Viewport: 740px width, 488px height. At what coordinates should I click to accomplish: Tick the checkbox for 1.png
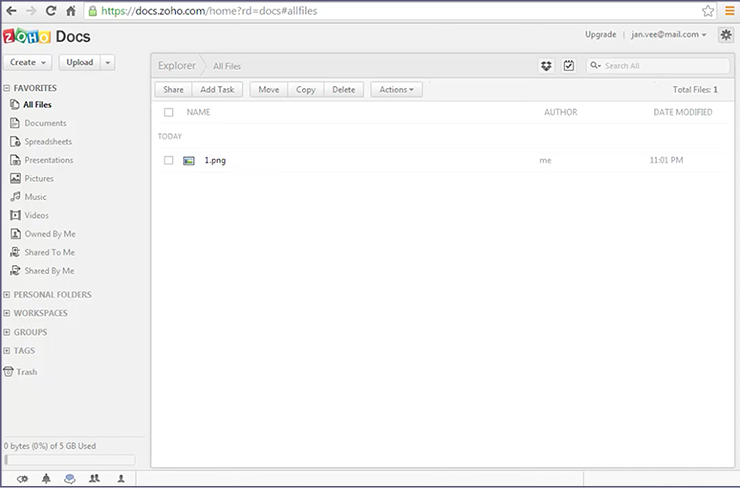[168, 160]
